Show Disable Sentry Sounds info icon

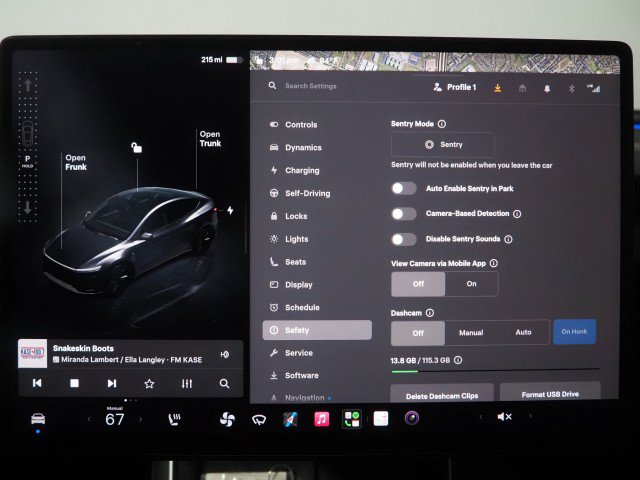(x=508, y=239)
